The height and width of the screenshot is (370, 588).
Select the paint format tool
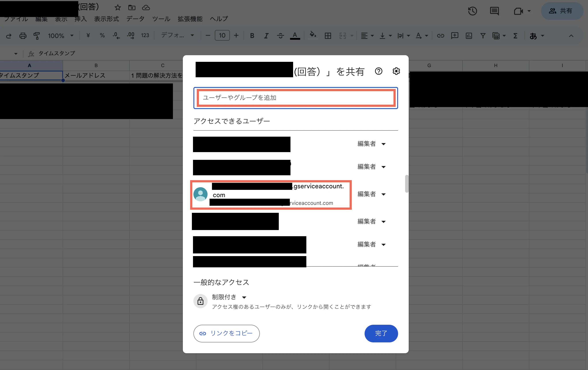tap(37, 36)
